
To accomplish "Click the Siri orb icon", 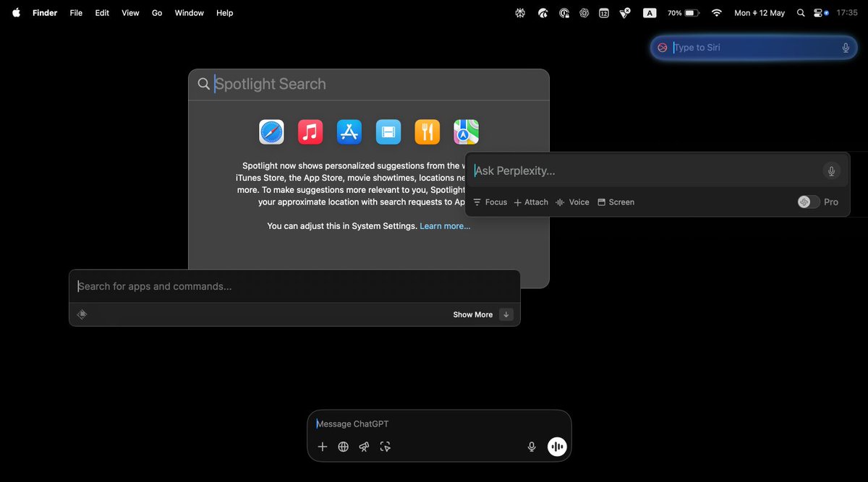I will (x=662, y=48).
